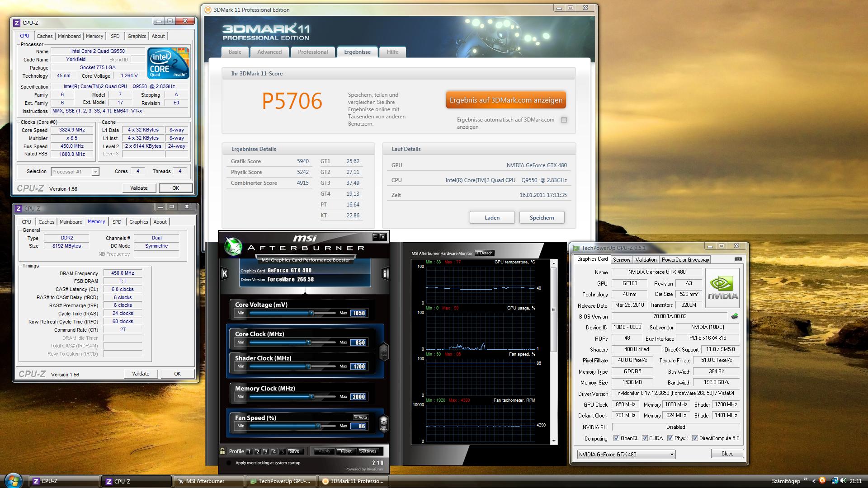Click the Speichern button in 3DMark
This screenshot has height=488, width=868.
542,218
